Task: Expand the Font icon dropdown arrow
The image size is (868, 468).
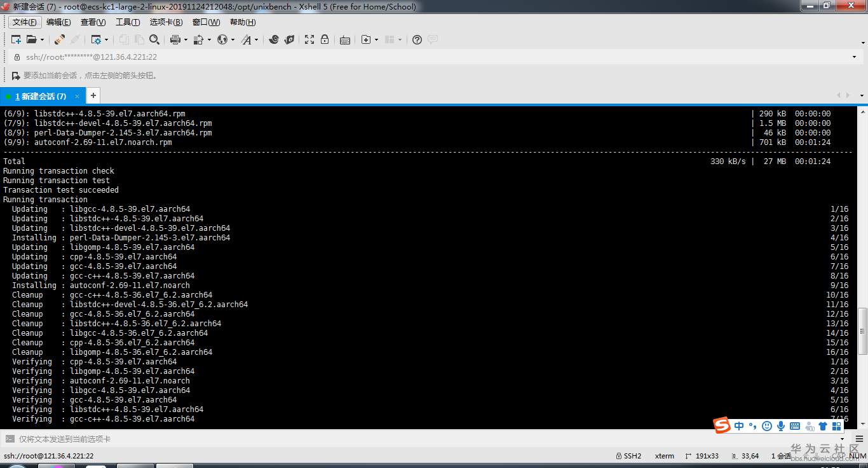Action: coord(256,39)
